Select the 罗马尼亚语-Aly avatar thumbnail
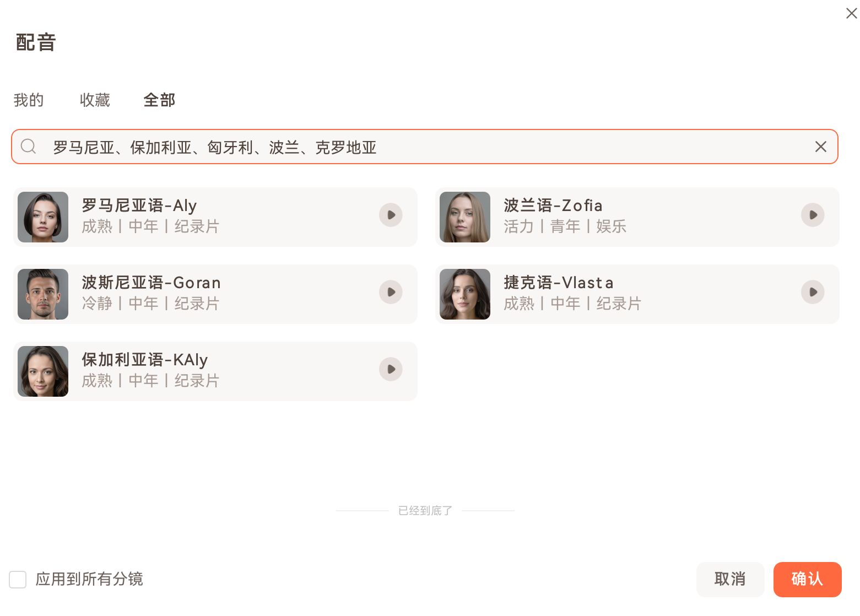 click(x=43, y=217)
